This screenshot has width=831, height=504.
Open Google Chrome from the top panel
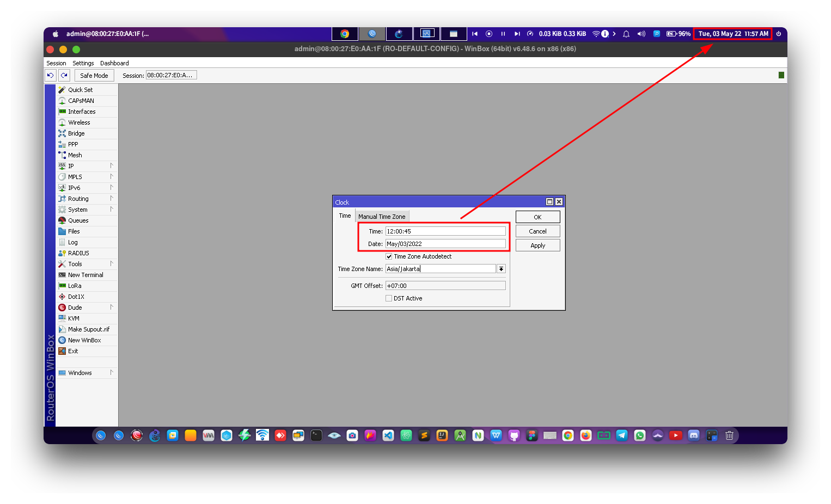click(x=345, y=34)
